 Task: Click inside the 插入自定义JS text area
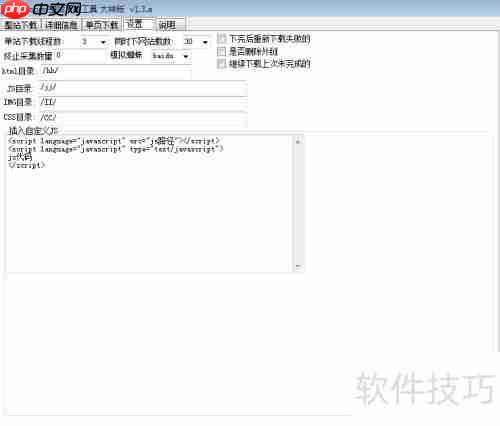(150, 203)
